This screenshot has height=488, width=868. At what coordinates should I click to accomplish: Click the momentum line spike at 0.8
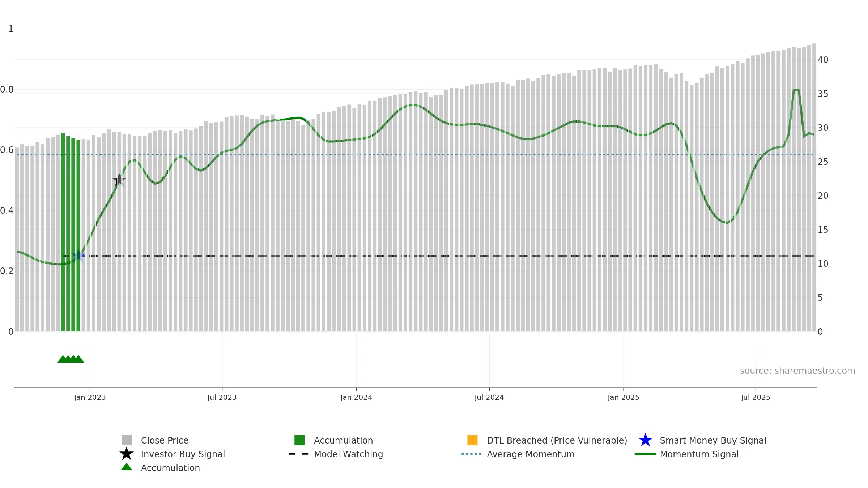[796, 90]
